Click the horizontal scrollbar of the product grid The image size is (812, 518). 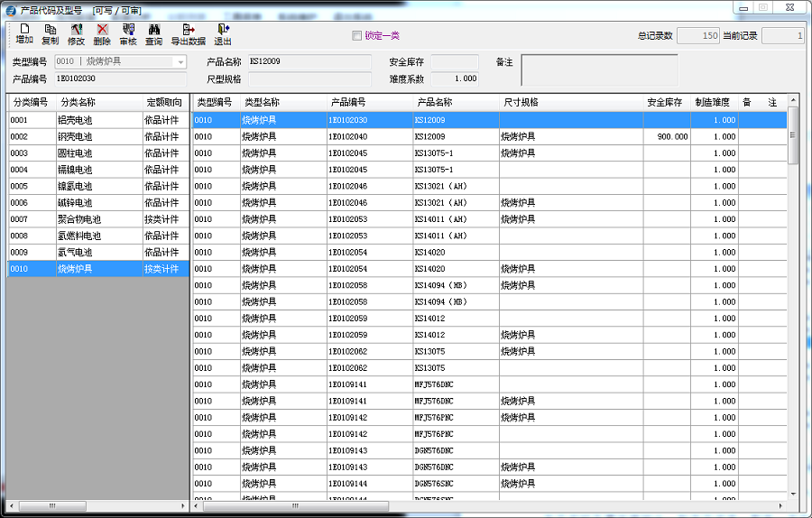[x=451, y=506]
